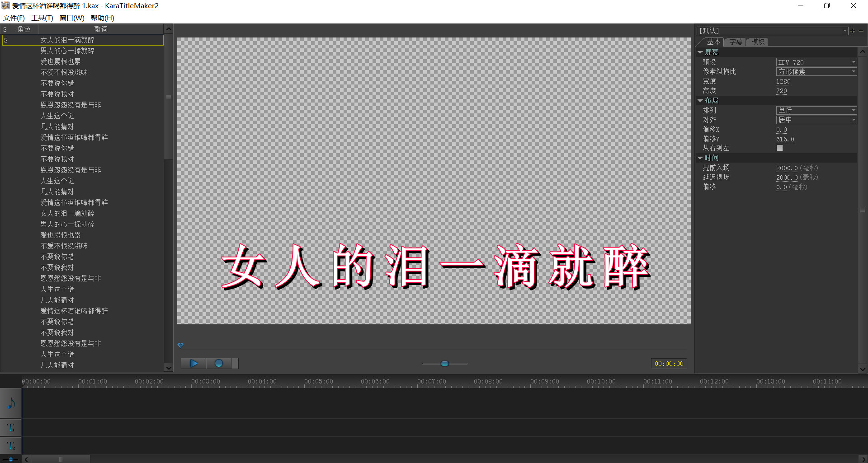Viewport: 868px width, 463px height.
Task: Open the 对齐 居中 dropdown
Action: [x=816, y=120]
